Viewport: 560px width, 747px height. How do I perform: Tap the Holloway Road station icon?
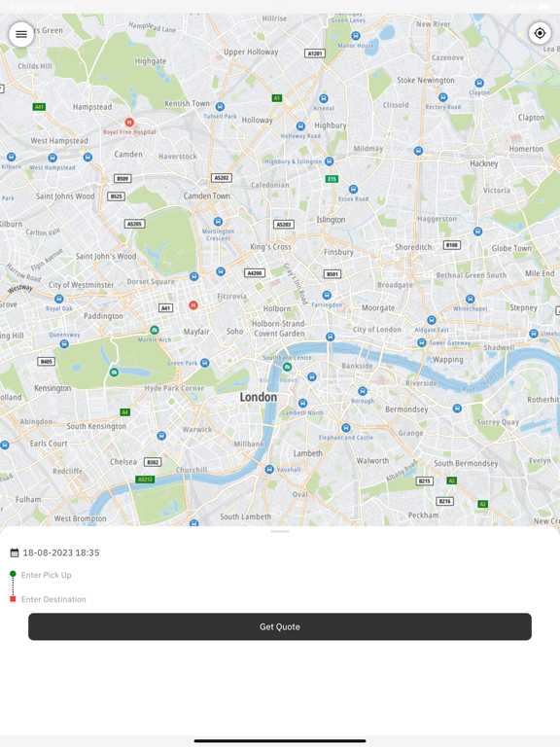[300, 126]
